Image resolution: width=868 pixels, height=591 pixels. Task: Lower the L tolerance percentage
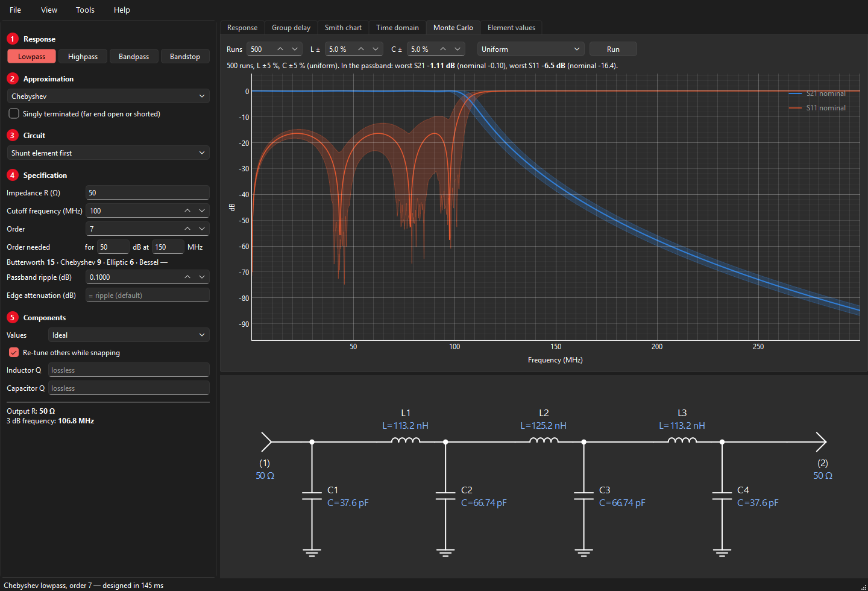[376, 49]
